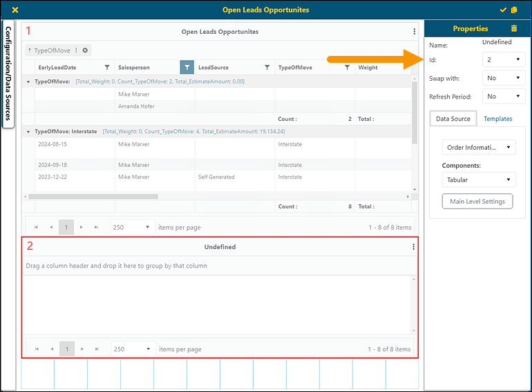Open the Id dropdown in Properties
The height and width of the screenshot is (392, 532).
(504, 60)
